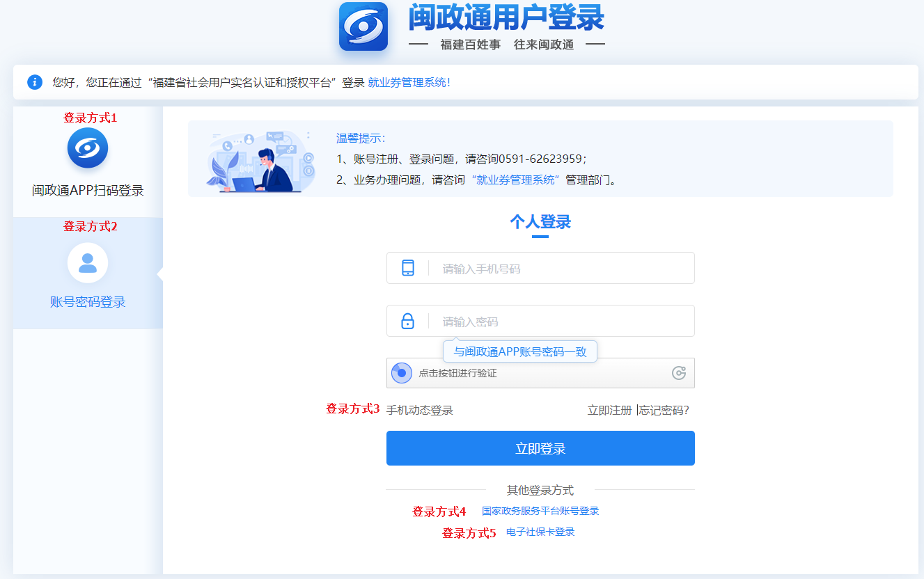Click the 闽政通 logo at the top
924x579 pixels.
(x=363, y=26)
